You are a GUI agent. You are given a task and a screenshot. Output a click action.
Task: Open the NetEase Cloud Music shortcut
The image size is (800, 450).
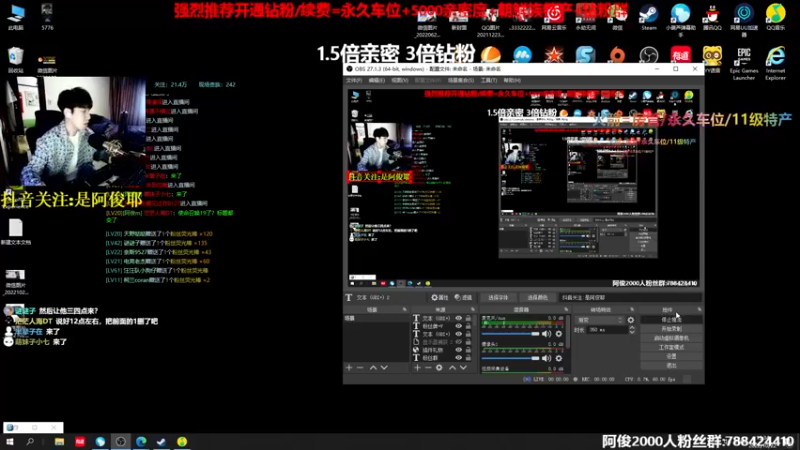(554, 16)
